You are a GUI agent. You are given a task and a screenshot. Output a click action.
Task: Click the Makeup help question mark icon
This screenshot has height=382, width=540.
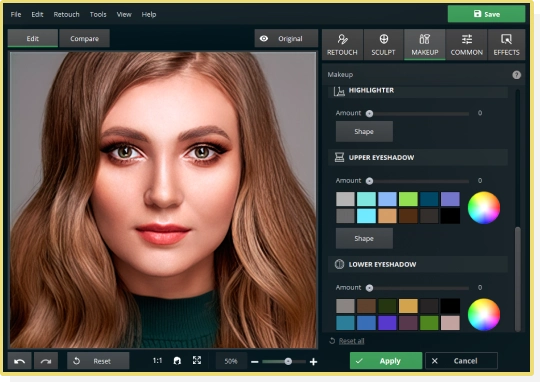coord(516,75)
